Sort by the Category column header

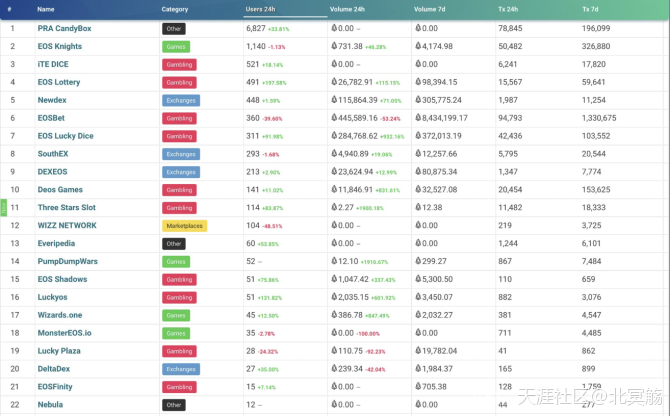tap(175, 9)
